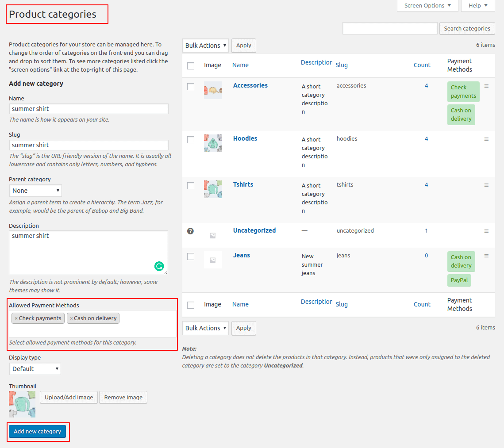Screen dimensions: 504x448
Task: Open the Help tab
Action: 478,6
